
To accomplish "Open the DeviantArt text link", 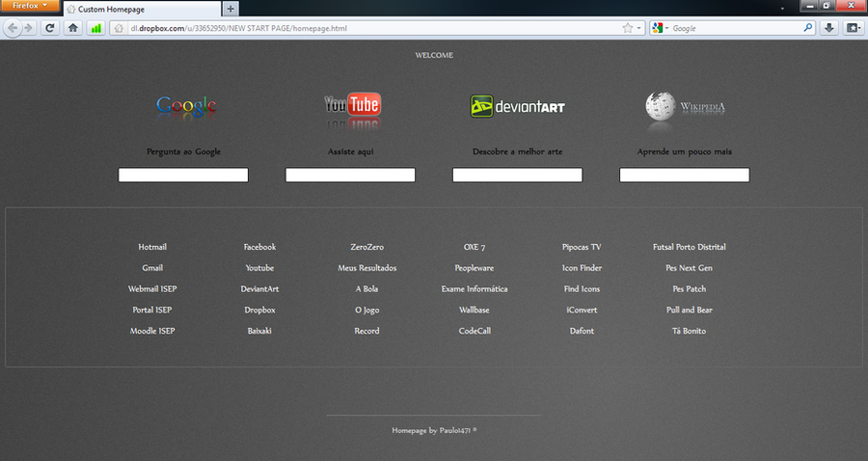I will (259, 289).
